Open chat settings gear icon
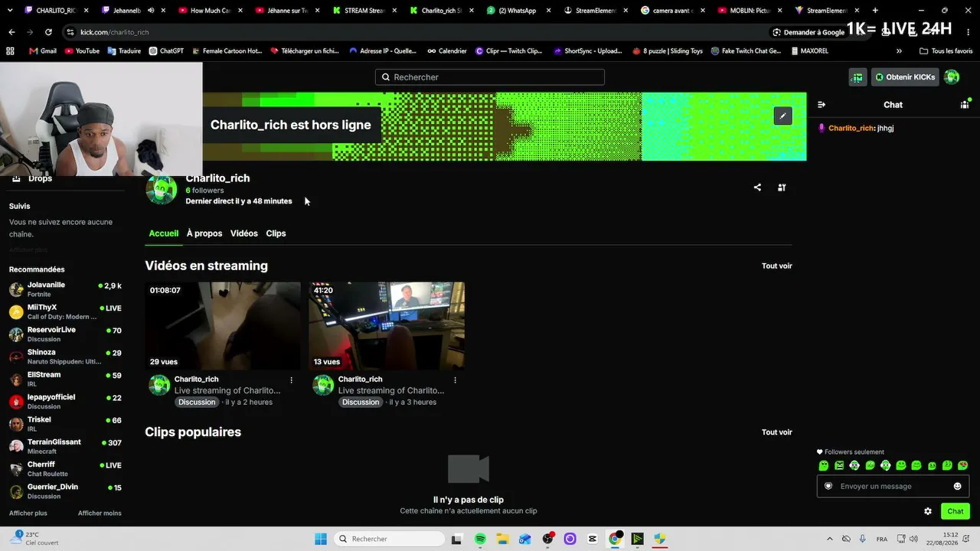The image size is (980, 551). point(928,511)
